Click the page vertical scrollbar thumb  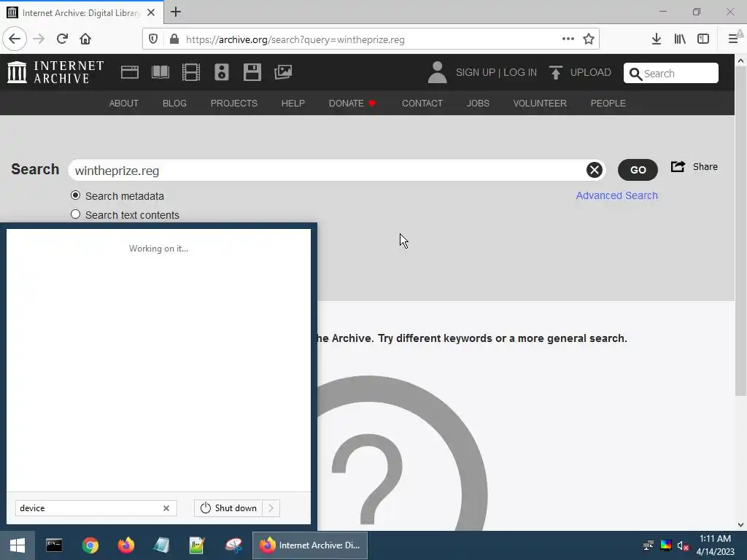(x=740, y=231)
